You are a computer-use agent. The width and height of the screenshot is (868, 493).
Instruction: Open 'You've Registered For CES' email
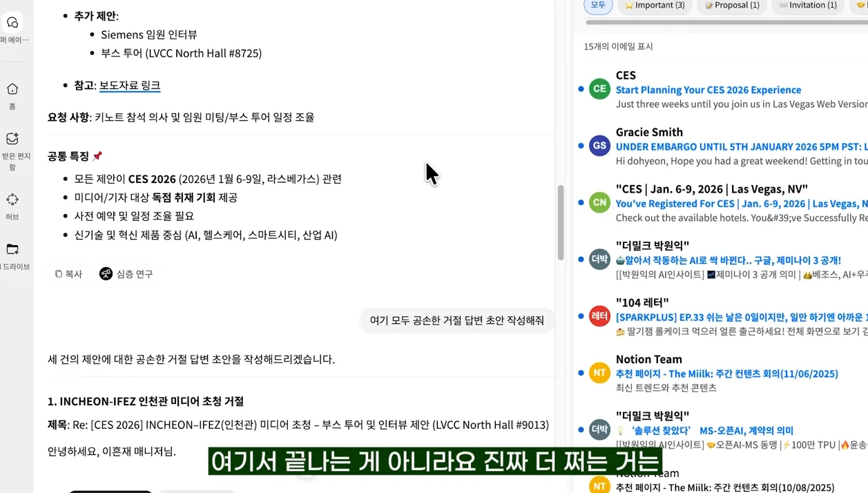742,204
